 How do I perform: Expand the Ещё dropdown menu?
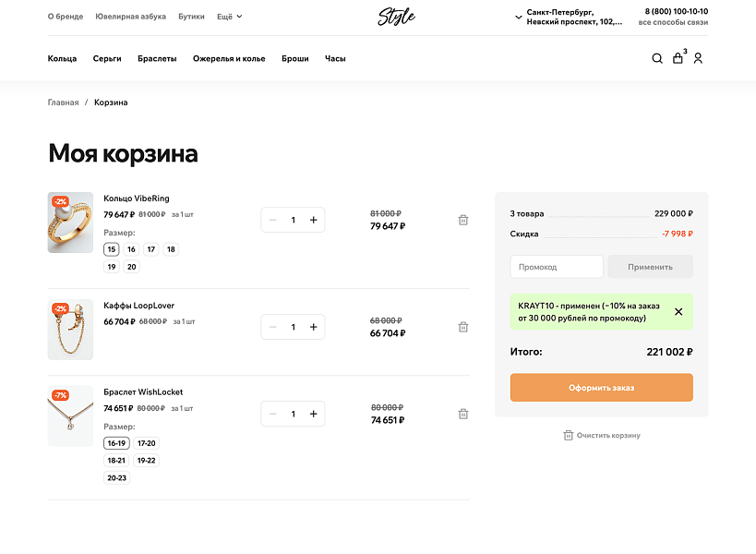click(229, 16)
